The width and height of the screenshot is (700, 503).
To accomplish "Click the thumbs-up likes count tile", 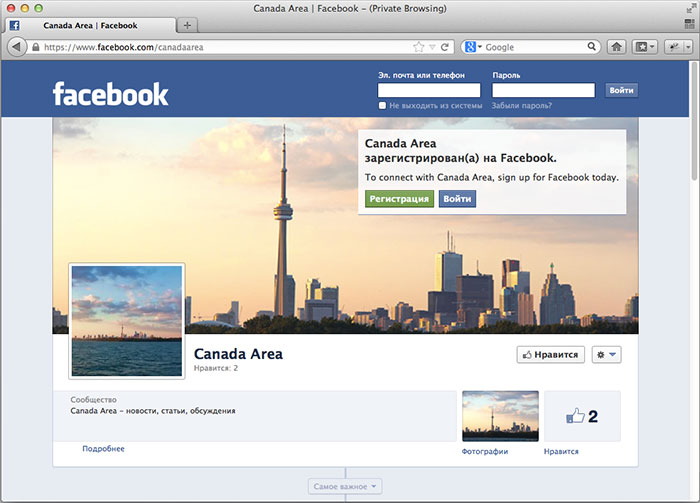I will (x=582, y=416).
